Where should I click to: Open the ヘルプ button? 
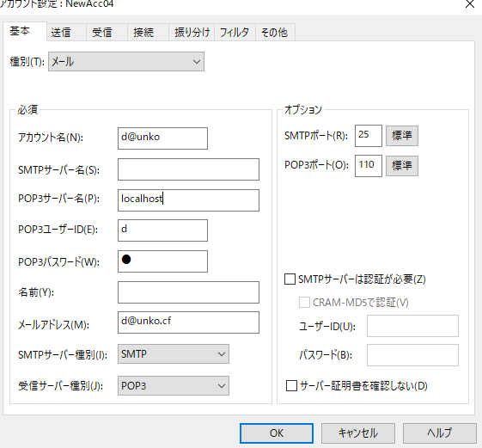pos(440,433)
